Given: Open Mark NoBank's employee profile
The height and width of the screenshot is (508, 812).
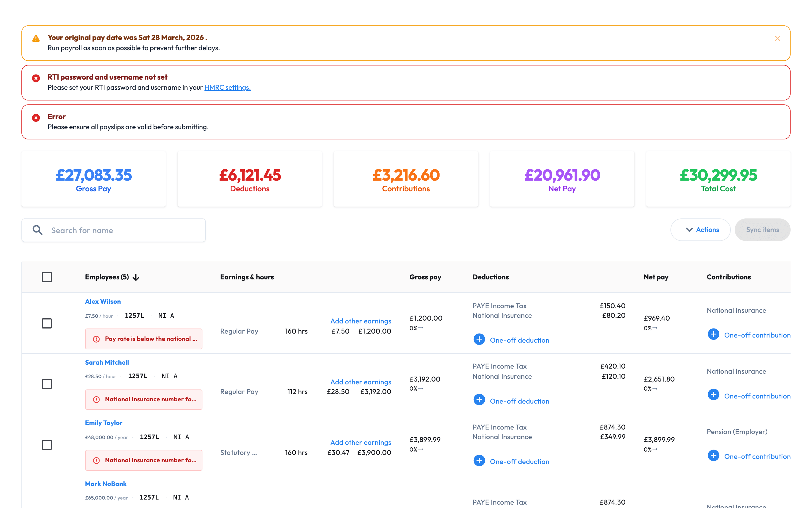Looking at the screenshot, I should (106, 483).
